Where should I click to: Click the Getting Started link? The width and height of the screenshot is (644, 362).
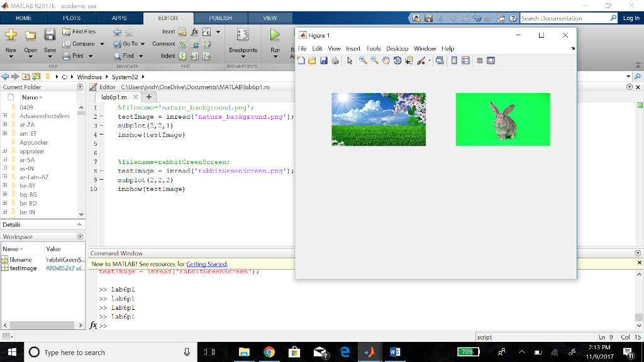click(206, 264)
